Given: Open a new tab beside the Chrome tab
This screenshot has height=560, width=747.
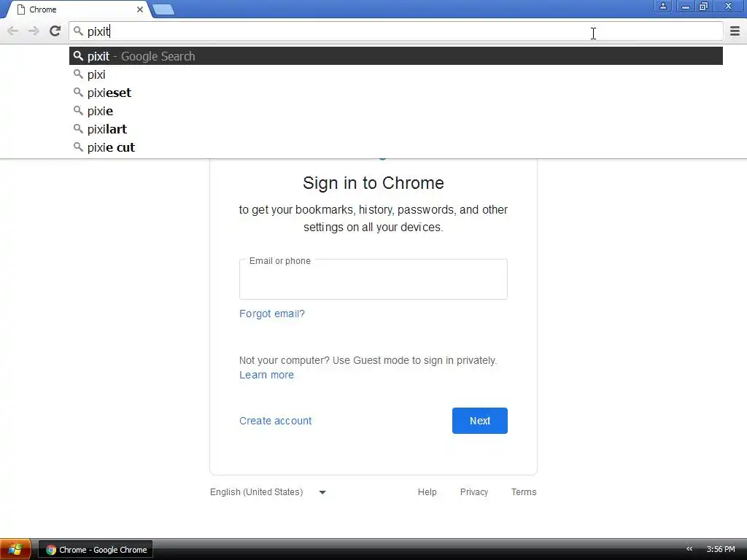Looking at the screenshot, I should pyautogui.click(x=163, y=9).
